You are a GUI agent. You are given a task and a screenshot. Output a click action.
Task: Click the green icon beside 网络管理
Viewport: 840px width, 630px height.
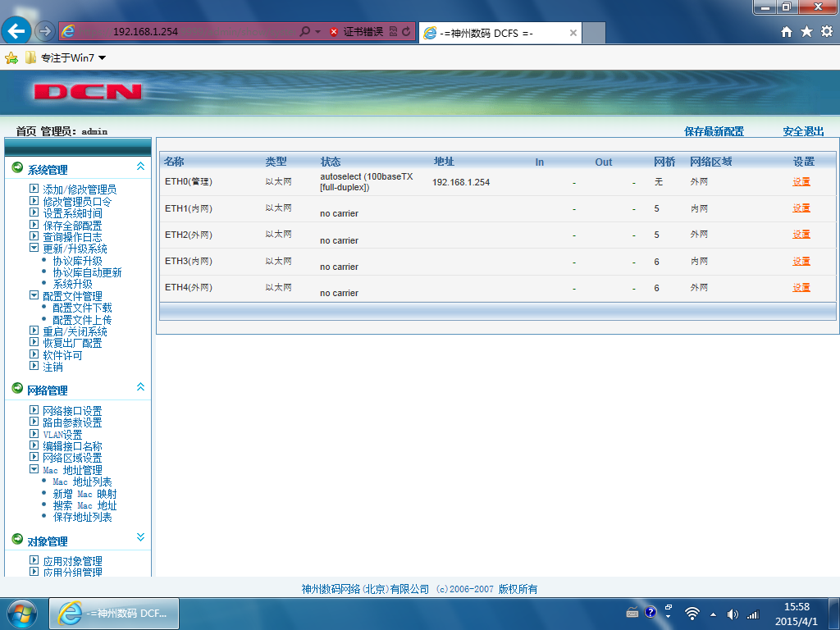pos(17,388)
